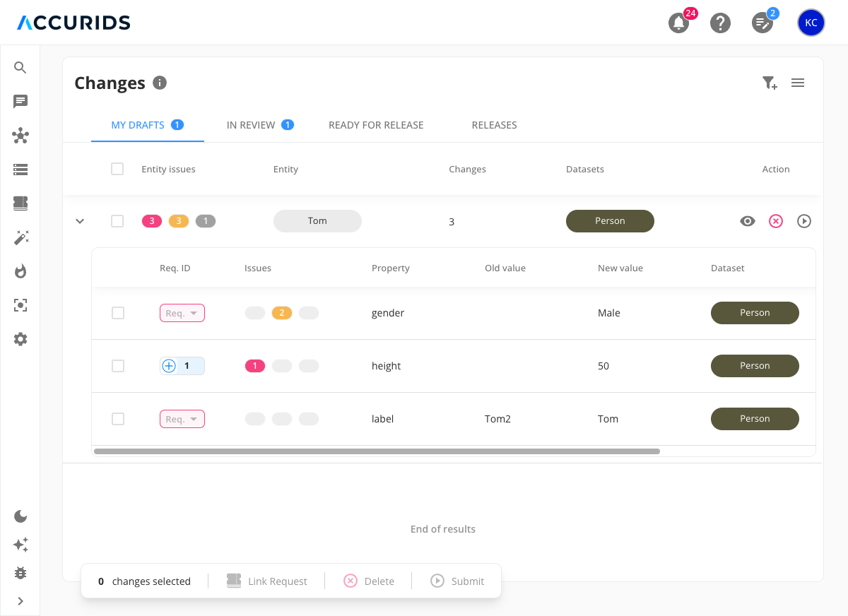Image resolution: width=848 pixels, height=616 pixels.
Task: Report a bug via the sidebar bug icon
Action: coord(20,573)
